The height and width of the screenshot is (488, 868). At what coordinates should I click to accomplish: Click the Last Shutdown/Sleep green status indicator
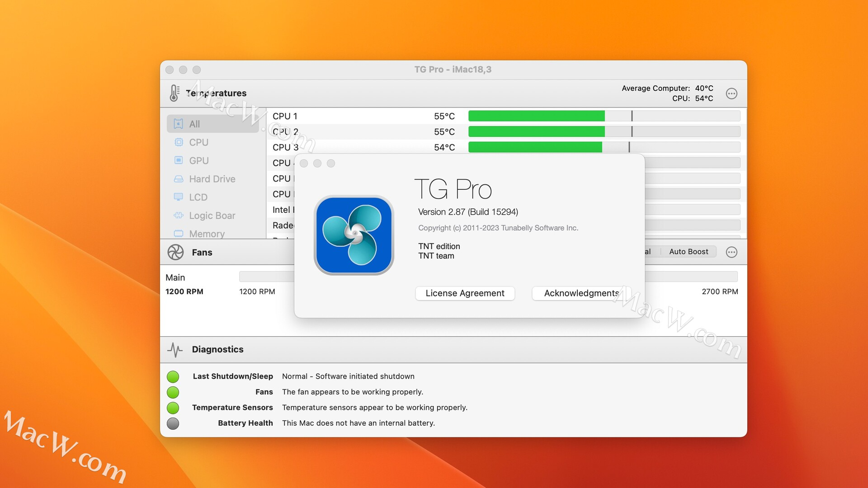(173, 376)
